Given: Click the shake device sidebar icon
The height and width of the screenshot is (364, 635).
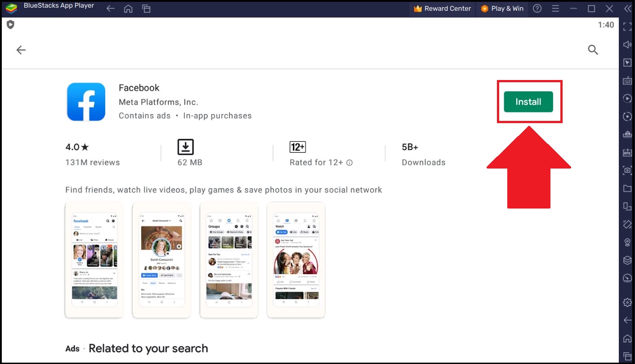Looking at the screenshot, I should point(627,224).
